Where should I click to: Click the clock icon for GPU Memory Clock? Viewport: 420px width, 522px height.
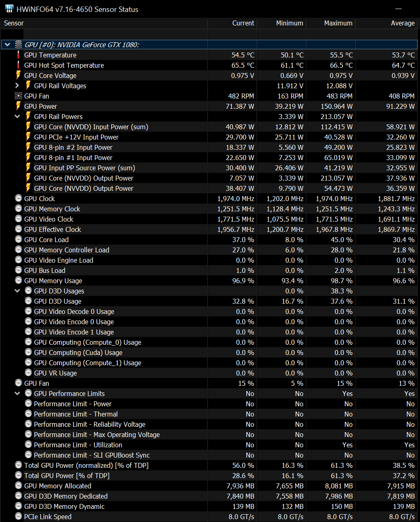point(18,208)
